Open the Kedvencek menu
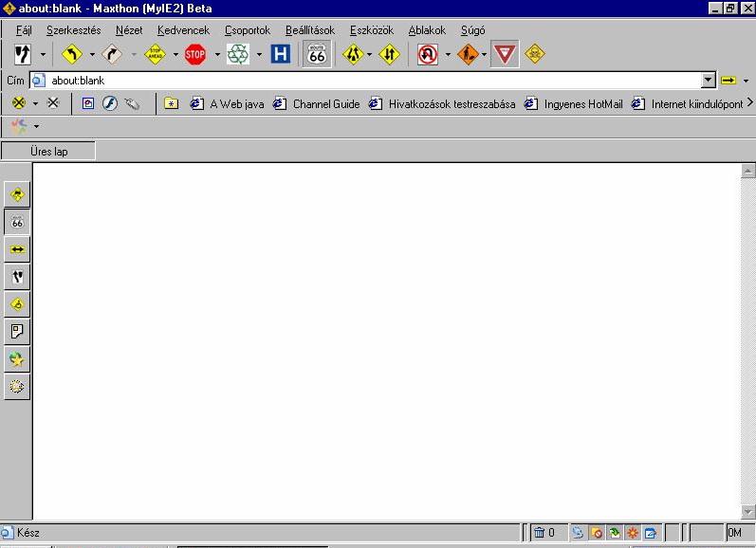 click(183, 30)
